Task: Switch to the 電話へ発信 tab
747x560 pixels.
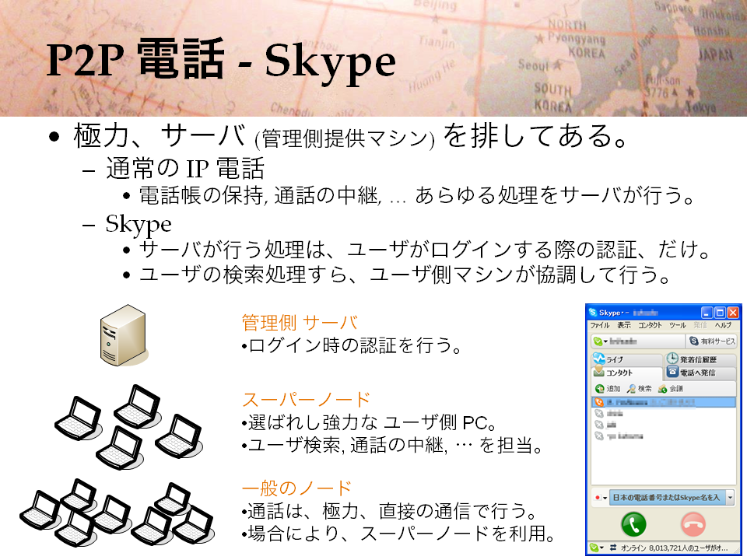Action: tap(701, 373)
